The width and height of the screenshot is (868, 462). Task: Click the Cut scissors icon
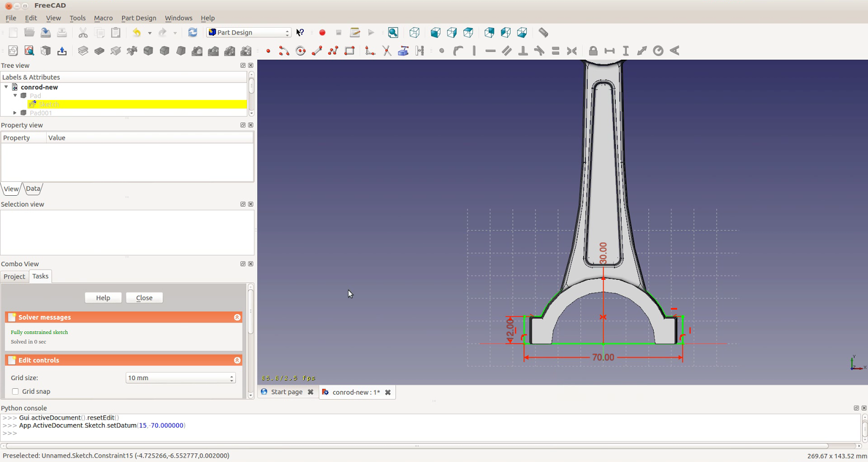(83, 33)
